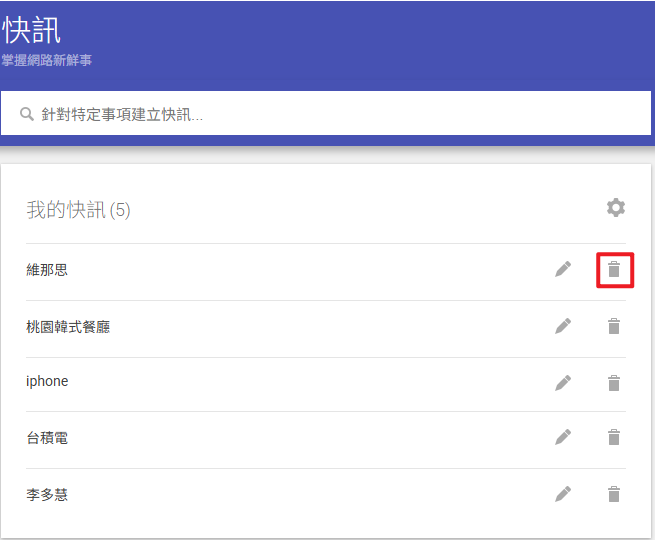Delete the iphone alert
655x540 pixels.
(x=614, y=383)
